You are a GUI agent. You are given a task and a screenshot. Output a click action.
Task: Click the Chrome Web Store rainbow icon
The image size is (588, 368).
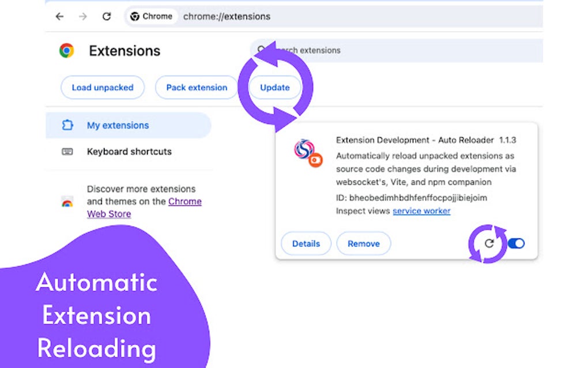pyautogui.click(x=67, y=201)
